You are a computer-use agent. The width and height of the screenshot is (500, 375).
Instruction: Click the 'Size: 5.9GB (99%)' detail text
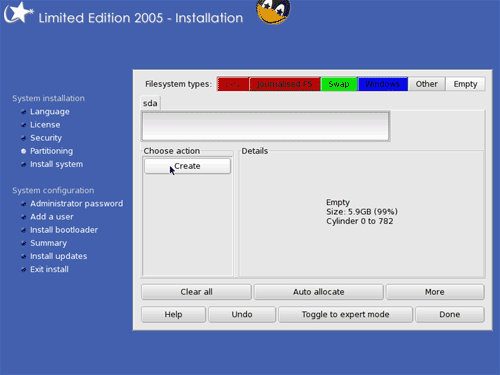tap(362, 212)
